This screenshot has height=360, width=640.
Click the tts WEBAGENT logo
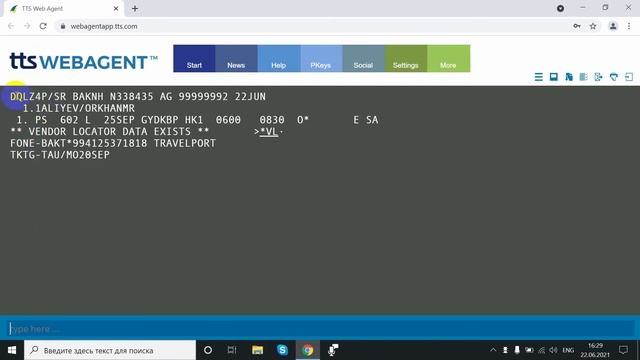84,61
